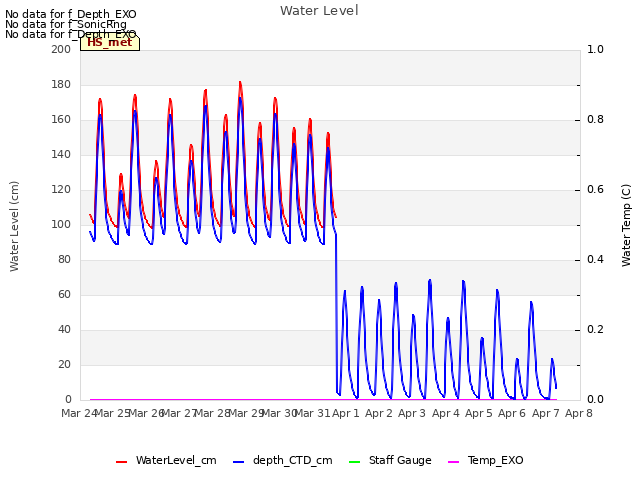Image resolution: width=640 pixels, height=480 pixels.
Task: Click the 1.0 right y-axis tick label
Action: point(595,49)
